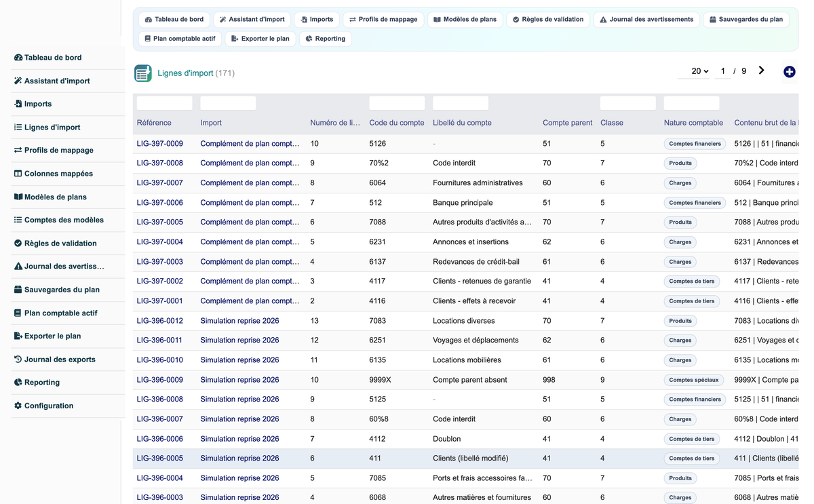
Task: Go to next page with the arrow
Action: point(761,71)
